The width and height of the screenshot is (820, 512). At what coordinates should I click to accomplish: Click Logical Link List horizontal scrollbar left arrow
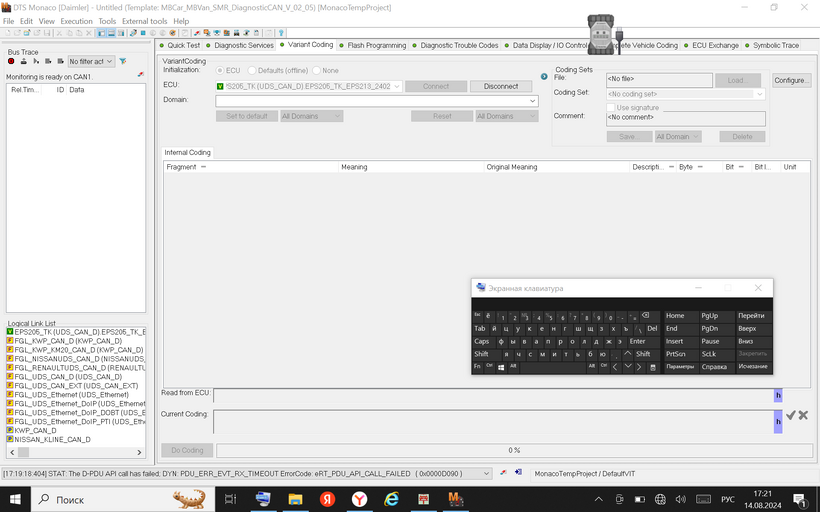13,452
